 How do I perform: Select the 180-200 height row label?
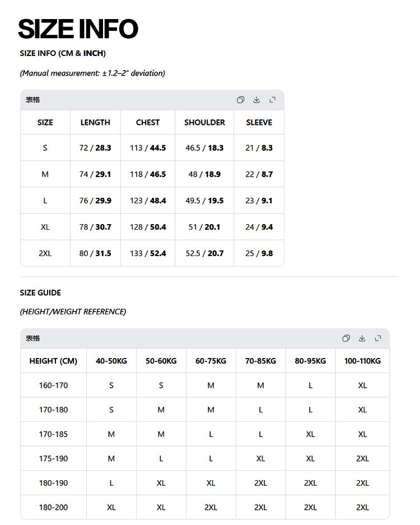(53, 507)
